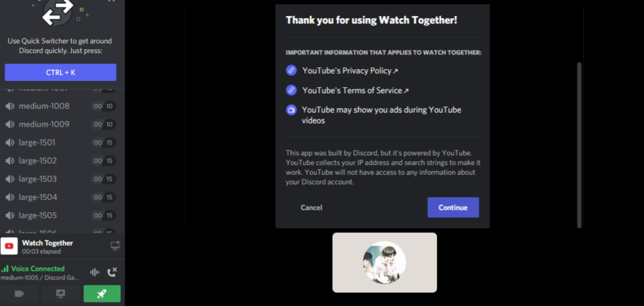Open YouTube's Terms of Service link
The height and width of the screenshot is (306, 644).
[x=355, y=90]
